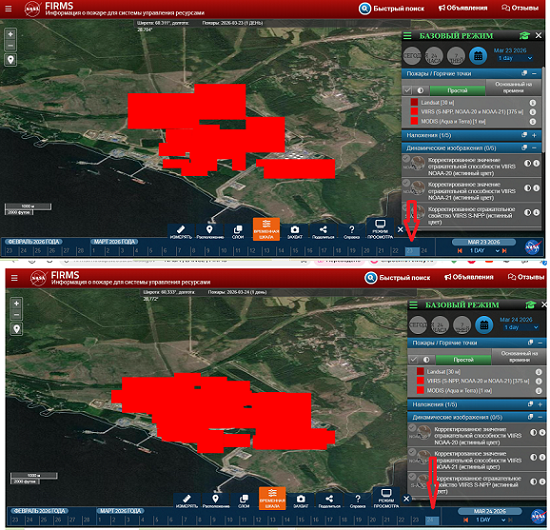Toggle Временная шкала button in Mar 23 screenshot

coord(266,230)
